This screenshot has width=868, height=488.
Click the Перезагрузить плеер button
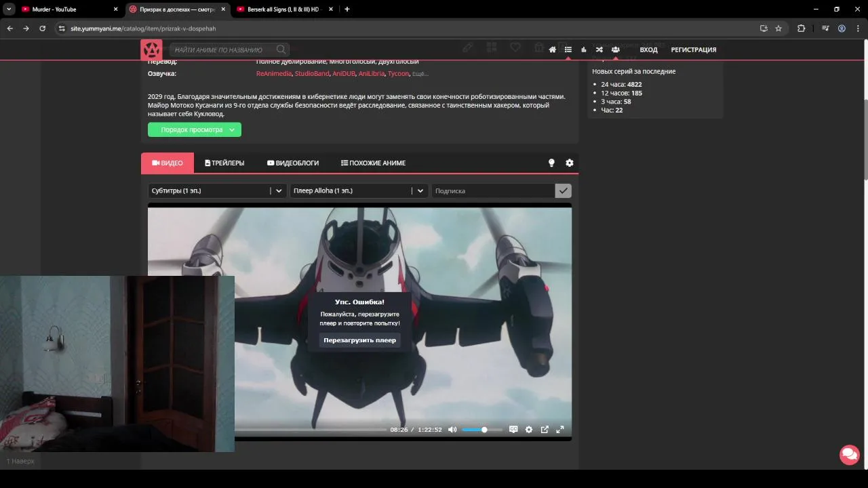click(x=359, y=340)
